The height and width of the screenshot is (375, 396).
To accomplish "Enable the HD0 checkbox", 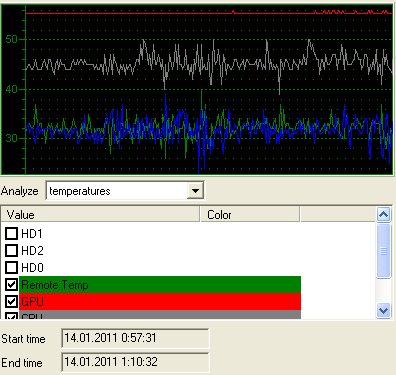I will pyautogui.click(x=11, y=267).
